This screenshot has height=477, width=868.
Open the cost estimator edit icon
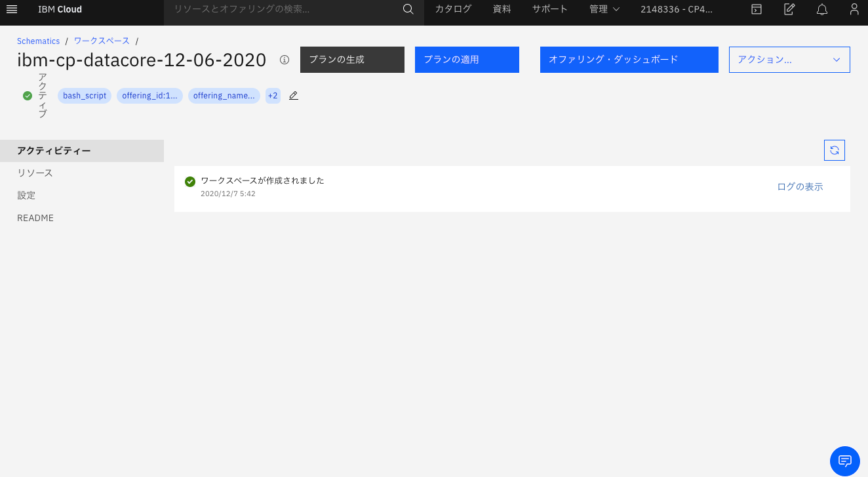pyautogui.click(x=789, y=9)
